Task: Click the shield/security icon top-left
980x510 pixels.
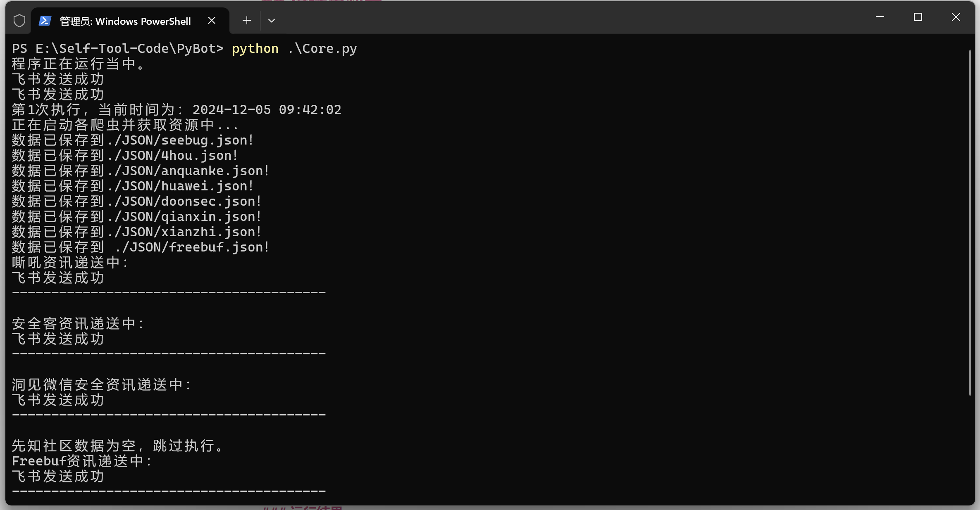Action: pyautogui.click(x=20, y=19)
